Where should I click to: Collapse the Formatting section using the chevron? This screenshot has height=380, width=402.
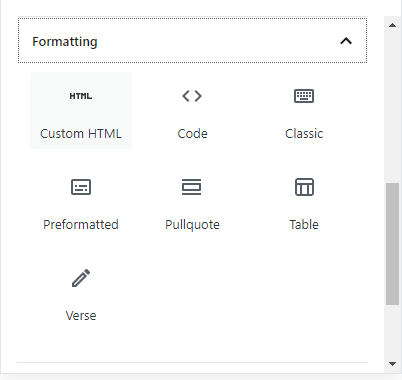coord(346,41)
